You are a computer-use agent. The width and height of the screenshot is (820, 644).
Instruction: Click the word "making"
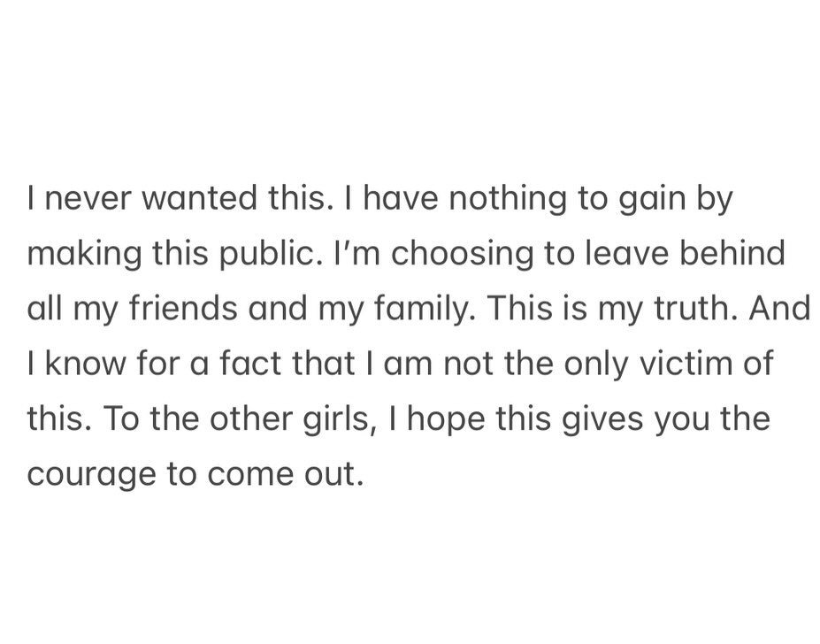pos(85,255)
